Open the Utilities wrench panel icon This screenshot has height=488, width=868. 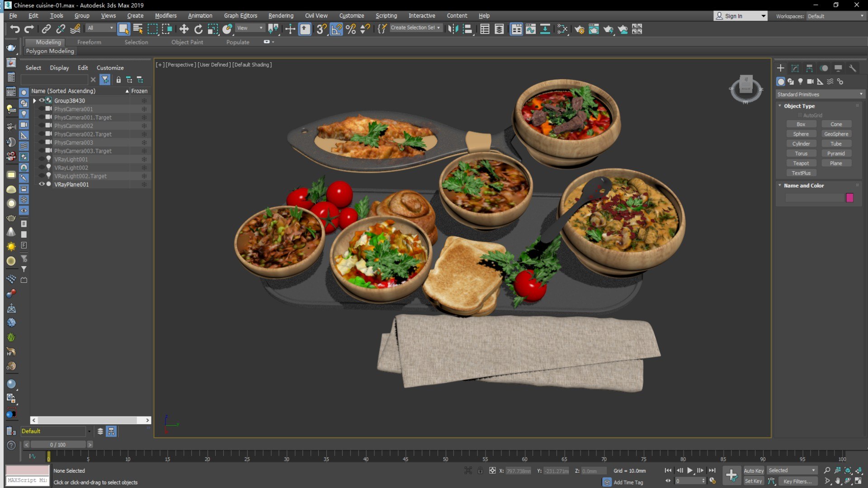coord(852,68)
